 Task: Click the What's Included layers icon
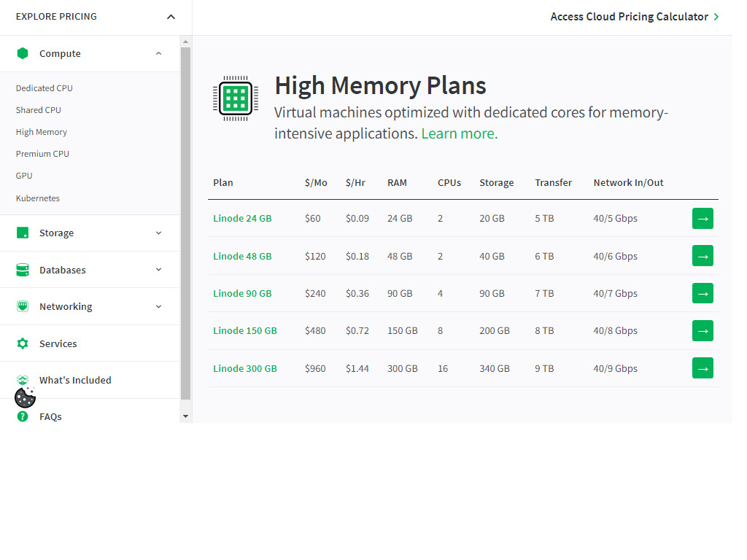tap(23, 380)
